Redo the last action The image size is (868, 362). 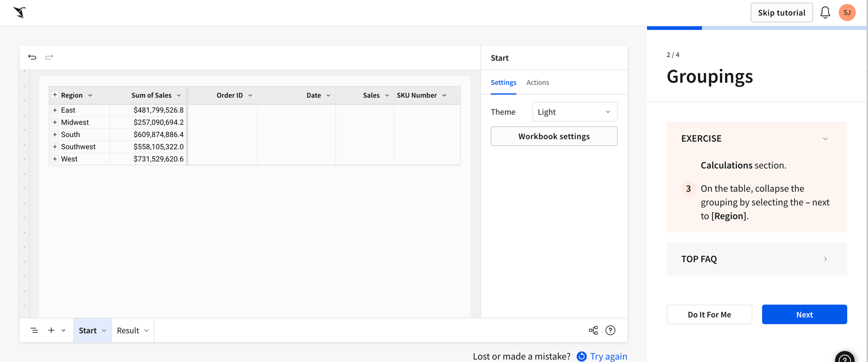point(49,57)
